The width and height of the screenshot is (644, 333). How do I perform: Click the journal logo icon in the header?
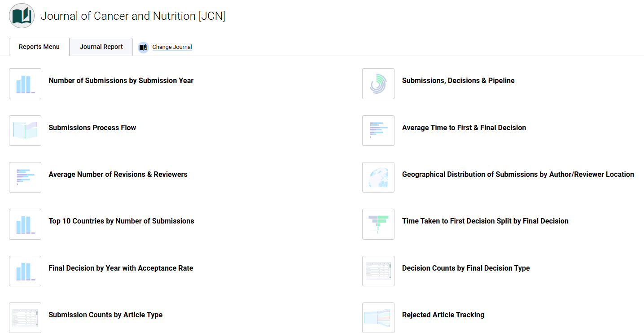[22, 16]
